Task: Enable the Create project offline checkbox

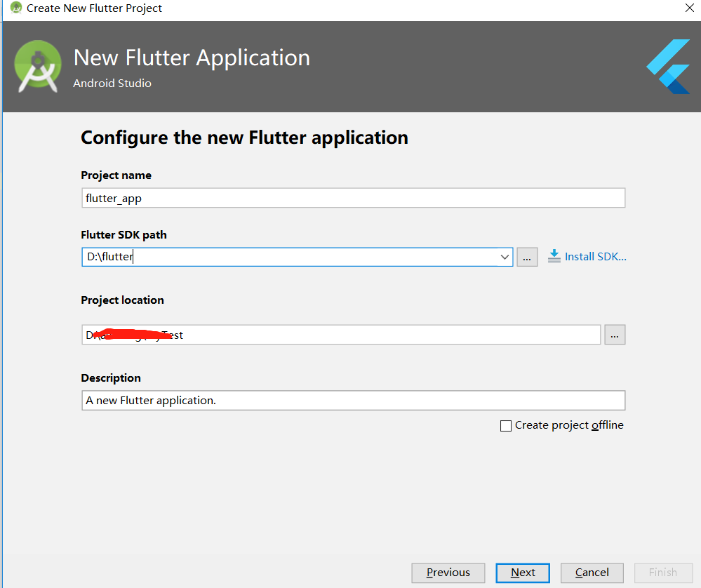Action: pyautogui.click(x=506, y=426)
